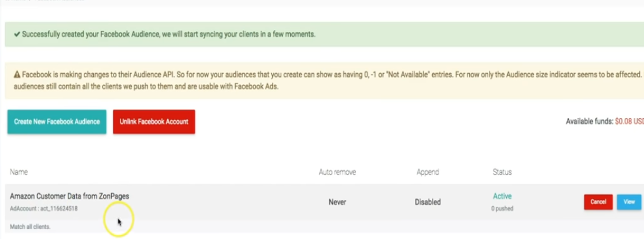Select the Auto remove column header
644x239 pixels.
click(337, 172)
